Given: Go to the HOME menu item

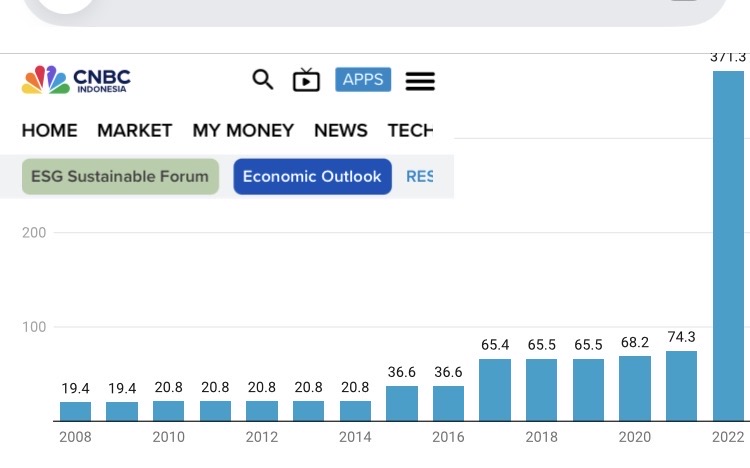Looking at the screenshot, I should (49, 130).
